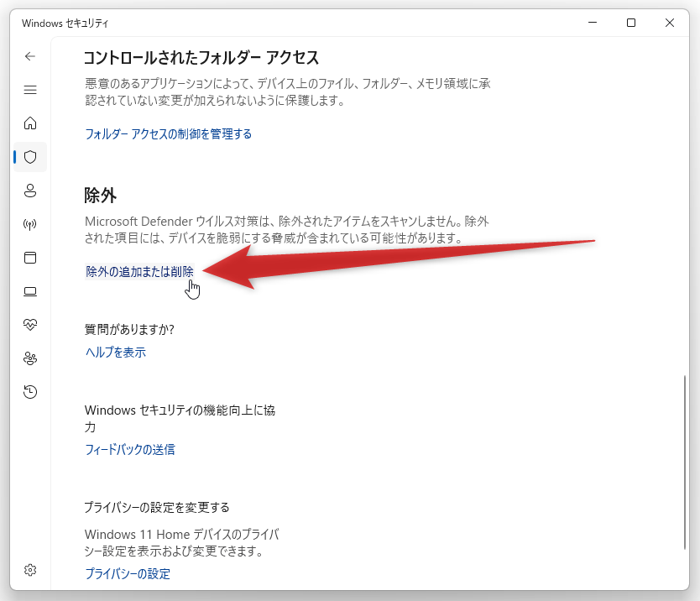Open the hamburger navigation menu
Viewport: 700px width, 601px height.
30,90
